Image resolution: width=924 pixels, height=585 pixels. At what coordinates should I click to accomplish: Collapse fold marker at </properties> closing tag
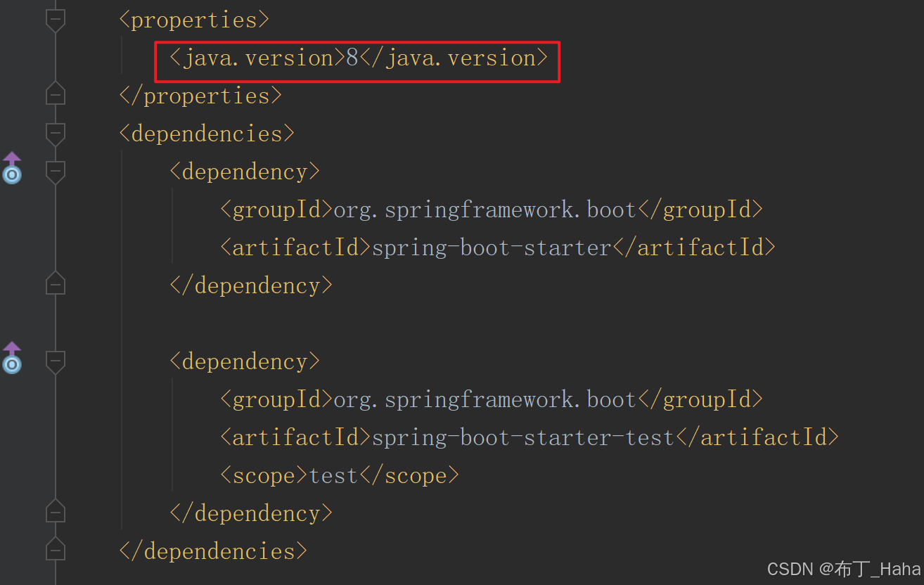(x=56, y=94)
